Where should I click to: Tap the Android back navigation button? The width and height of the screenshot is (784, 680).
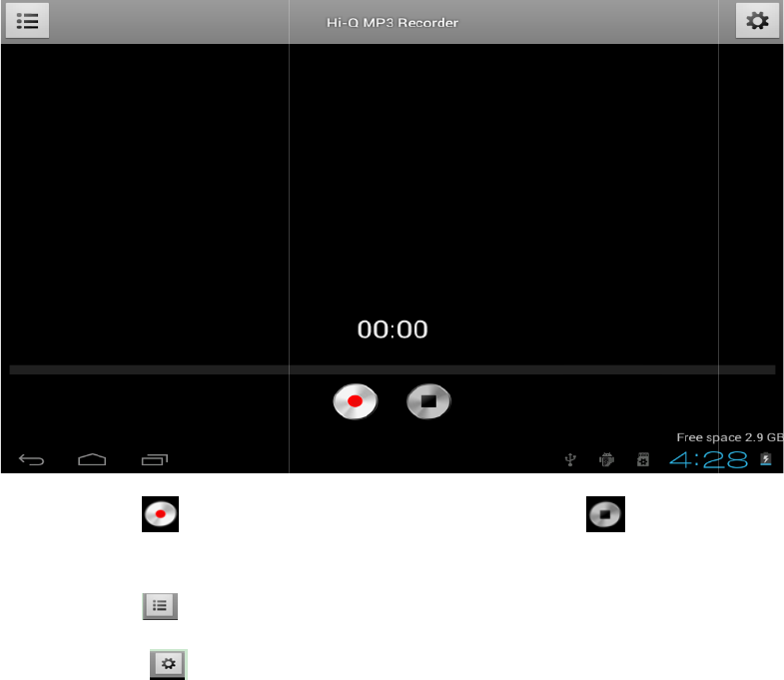(32, 459)
